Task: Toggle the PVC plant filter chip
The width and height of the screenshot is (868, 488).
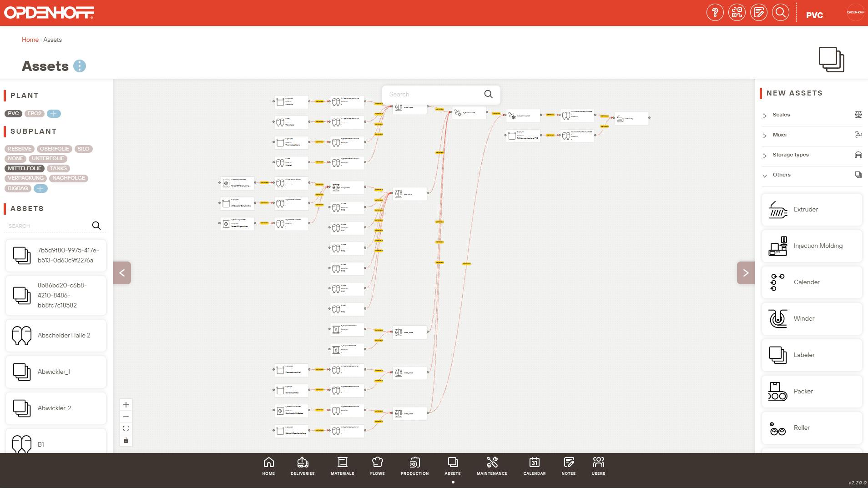Action: (x=13, y=113)
